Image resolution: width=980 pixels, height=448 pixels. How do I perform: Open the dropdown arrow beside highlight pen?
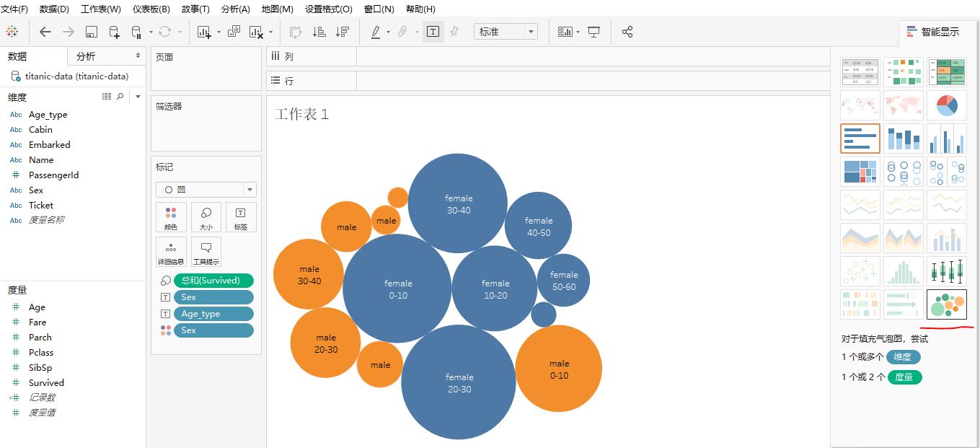point(388,32)
